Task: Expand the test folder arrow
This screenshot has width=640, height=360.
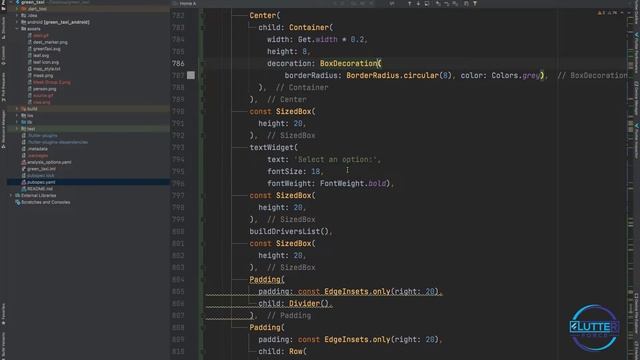Action: (x=17, y=129)
